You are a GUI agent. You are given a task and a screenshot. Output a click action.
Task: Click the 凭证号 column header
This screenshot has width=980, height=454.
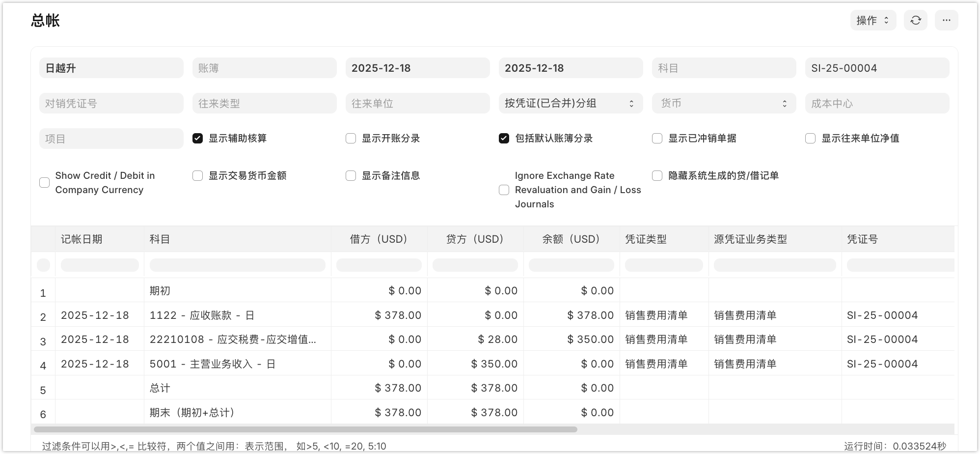pyautogui.click(x=862, y=239)
